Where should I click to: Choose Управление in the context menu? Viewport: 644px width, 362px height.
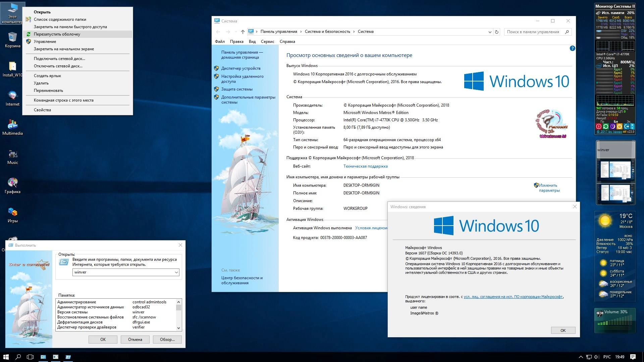pos(77,42)
